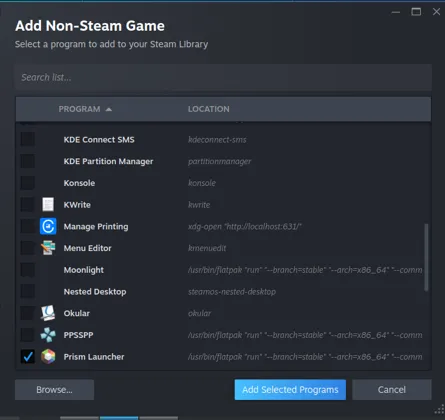Cancel the Add Non-Steam Game dialog
The width and height of the screenshot is (445, 420).
pos(392,390)
